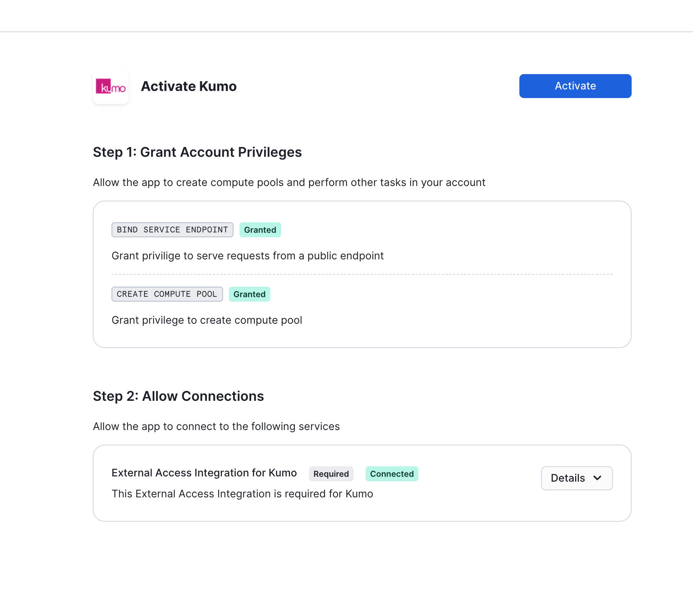Click Granted badge beside BIND SERVICE ENDPOINT
The width and height of the screenshot is (693, 616).
click(x=260, y=230)
